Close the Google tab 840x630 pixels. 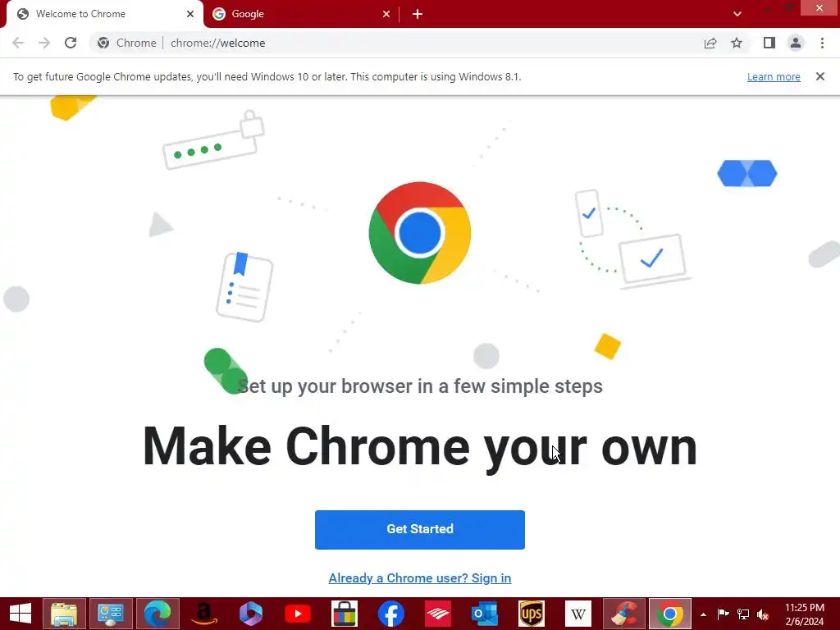point(386,14)
